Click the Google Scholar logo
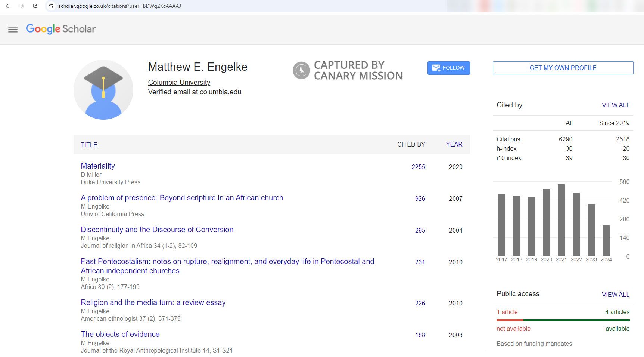This screenshot has height=357, width=644. (x=60, y=29)
